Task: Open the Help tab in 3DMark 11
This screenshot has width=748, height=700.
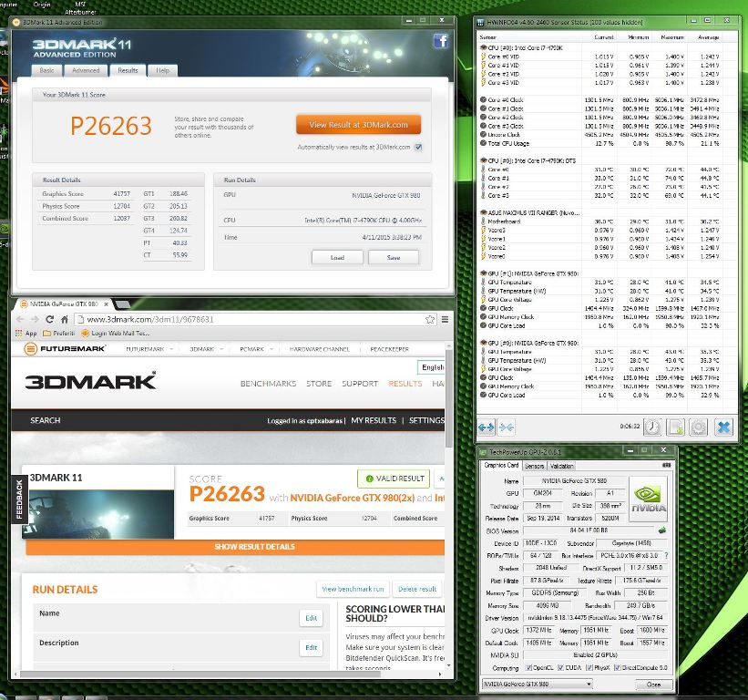Action: coord(162,70)
